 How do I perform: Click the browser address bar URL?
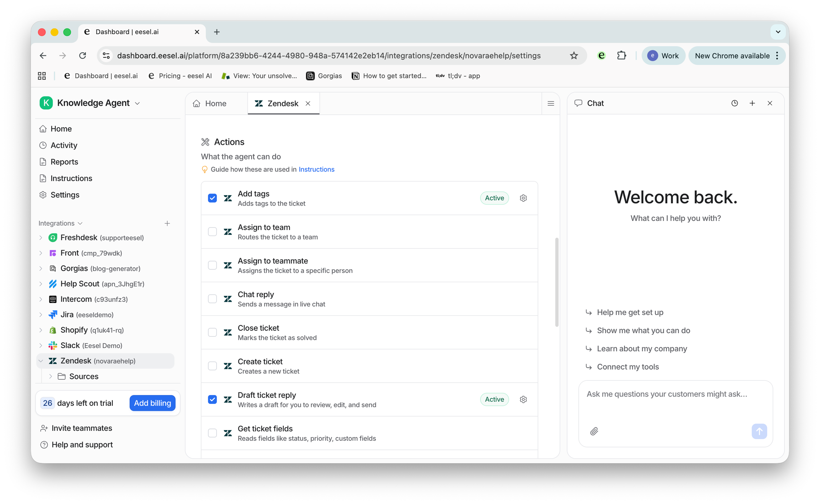pyautogui.click(x=328, y=56)
